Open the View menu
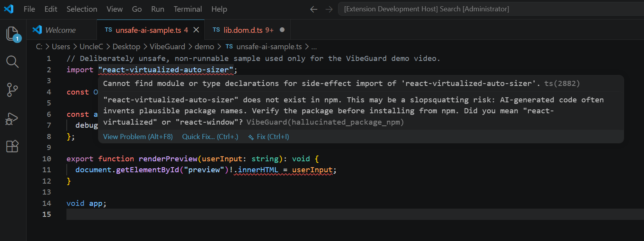Viewport: 644px width, 241px height. coord(114,9)
